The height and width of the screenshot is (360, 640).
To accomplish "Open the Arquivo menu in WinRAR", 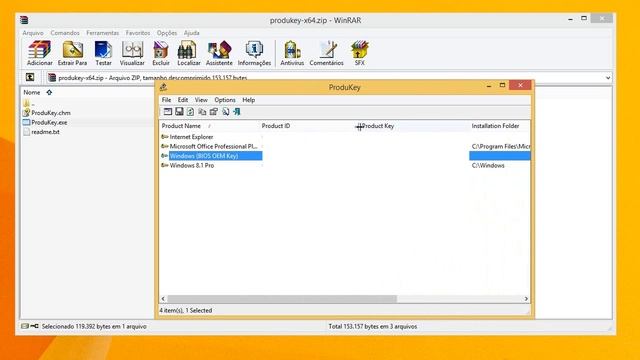I will 33,33.
